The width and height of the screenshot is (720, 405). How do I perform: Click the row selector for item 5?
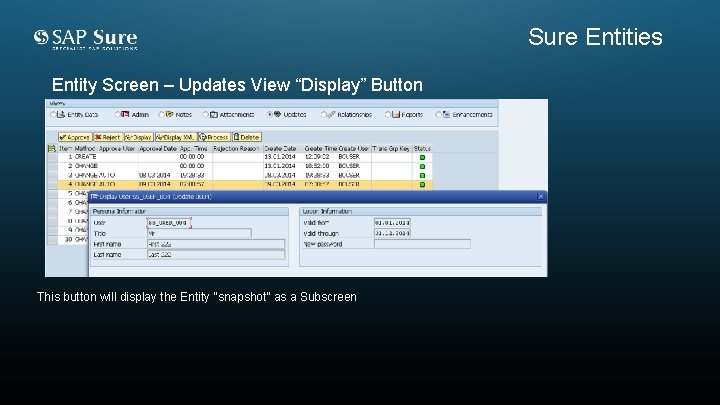point(52,194)
